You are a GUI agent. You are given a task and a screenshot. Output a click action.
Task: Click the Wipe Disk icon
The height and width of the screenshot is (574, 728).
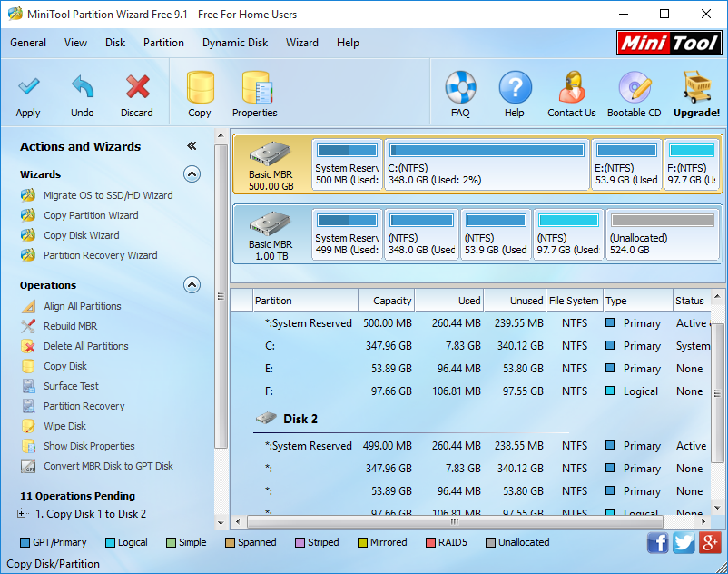point(28,426)
